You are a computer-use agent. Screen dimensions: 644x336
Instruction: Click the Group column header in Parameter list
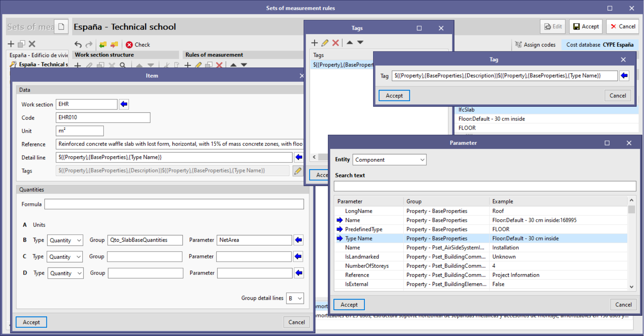446,201
